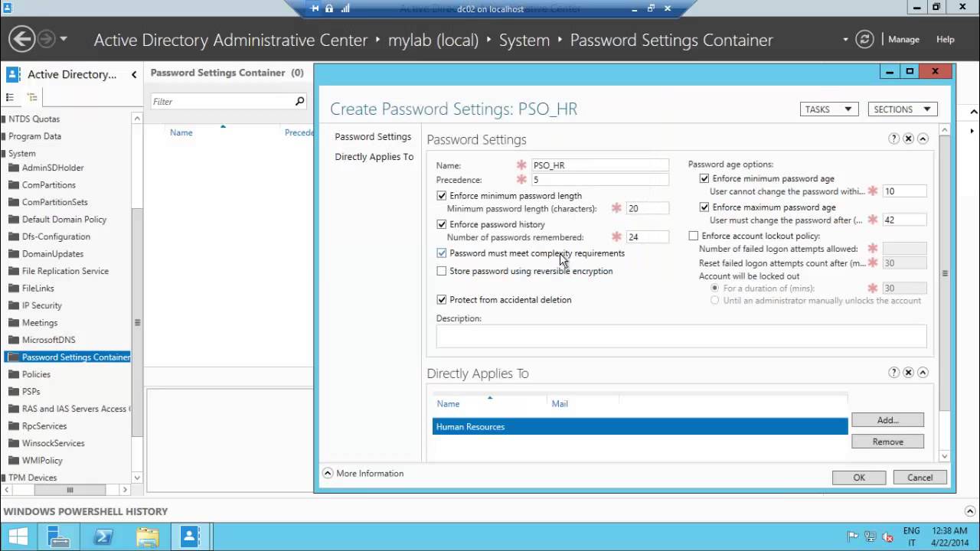Toggle Enforce minimum password length checkbox
The width and height of the screenshot is (980, 551).
[441, 196]
